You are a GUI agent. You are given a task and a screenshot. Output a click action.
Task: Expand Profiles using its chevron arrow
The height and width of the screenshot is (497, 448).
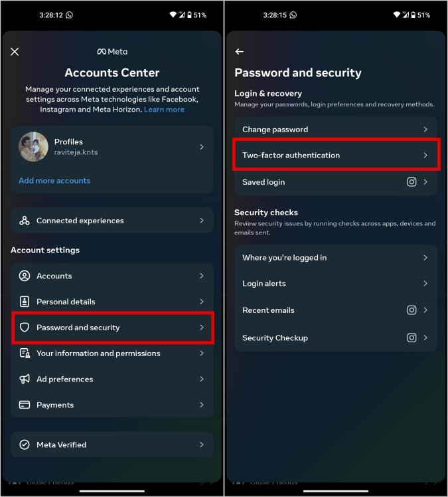tap(202, 147)
